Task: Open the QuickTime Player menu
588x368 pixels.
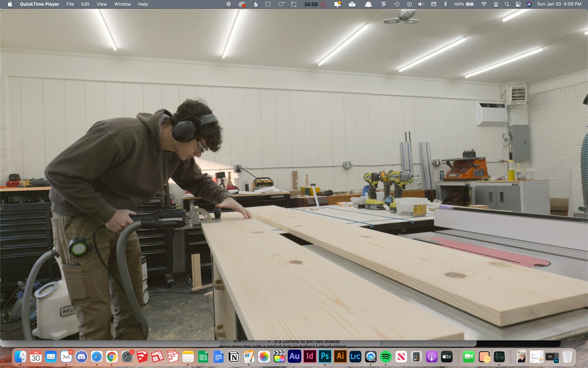Action: (40, 4)
